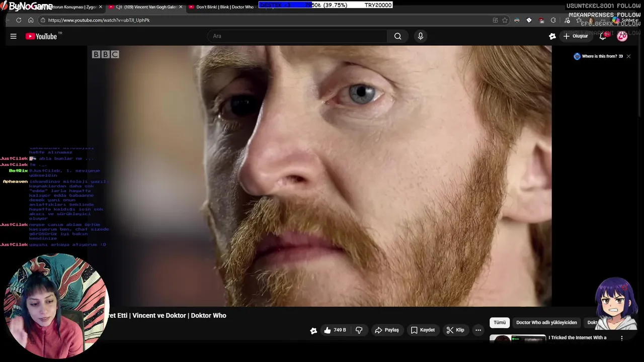Click the media control music note icon
Screen dimensions: 644x362
tap(567, 20)
